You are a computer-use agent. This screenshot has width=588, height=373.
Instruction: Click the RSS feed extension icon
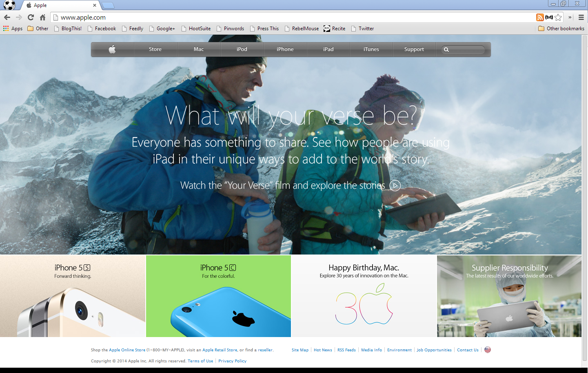pyautogui.click(x=539, y=17)
